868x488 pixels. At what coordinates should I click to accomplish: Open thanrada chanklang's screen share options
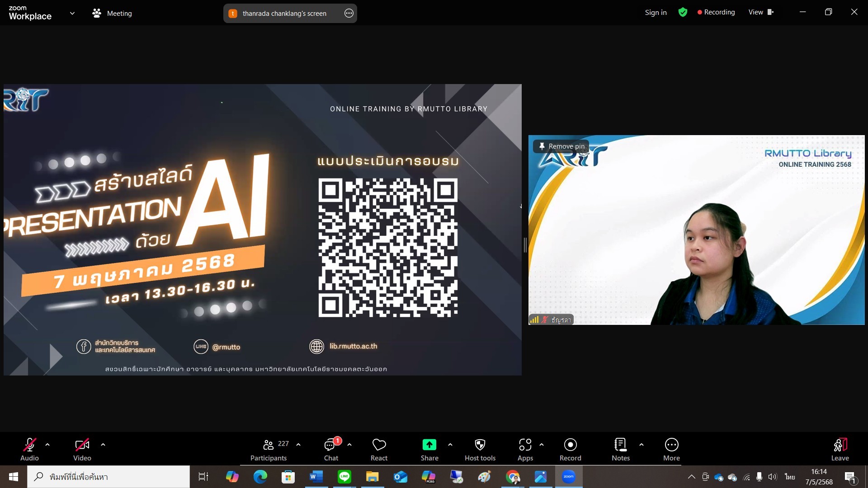tap(349, 14)
